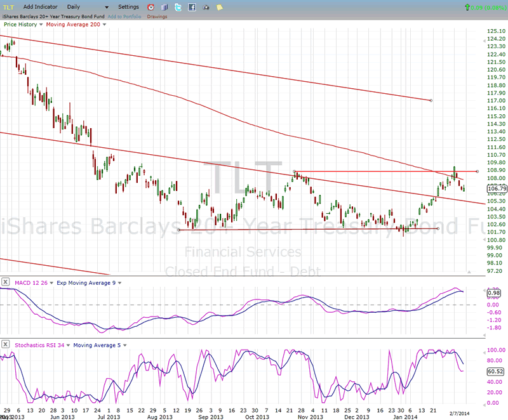Click the TLT ticker symbol field
Viewport: 508px width, 420px height.
click(x=9, y=7)
